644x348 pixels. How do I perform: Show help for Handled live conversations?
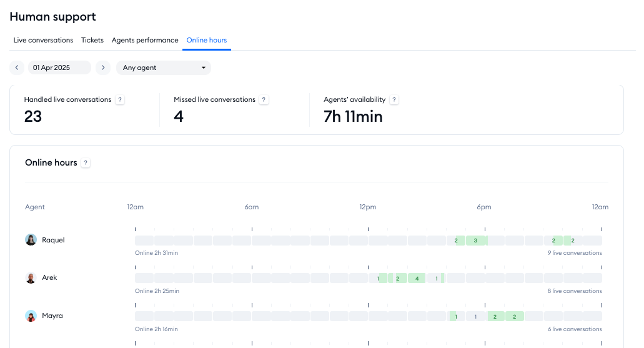[120, 99]
